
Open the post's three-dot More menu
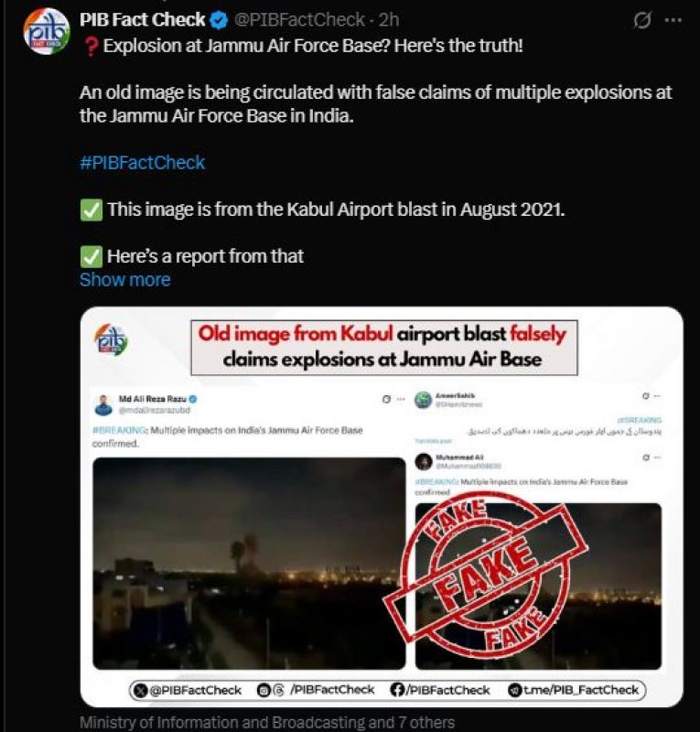click(675, 20)
